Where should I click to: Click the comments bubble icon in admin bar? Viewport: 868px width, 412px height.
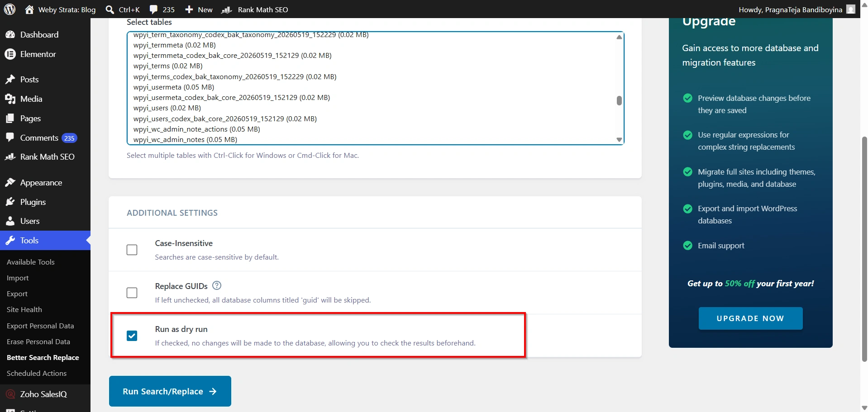click(x=154, y=9)
